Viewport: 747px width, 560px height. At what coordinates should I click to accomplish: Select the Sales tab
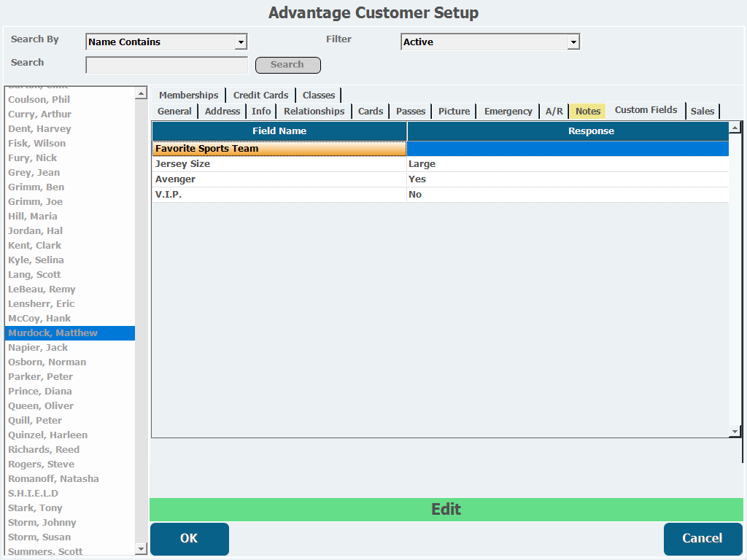703,111
